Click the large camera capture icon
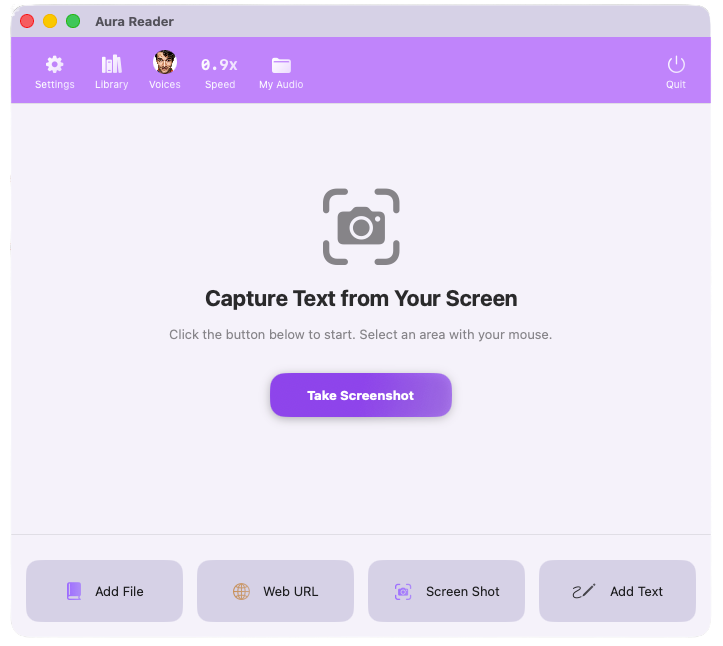723x646 pixels. point(361,227)
